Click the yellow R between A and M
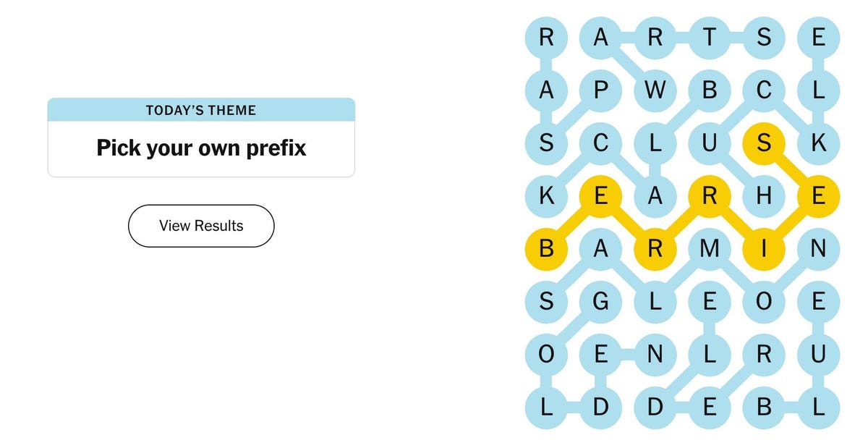 point(655,249)
